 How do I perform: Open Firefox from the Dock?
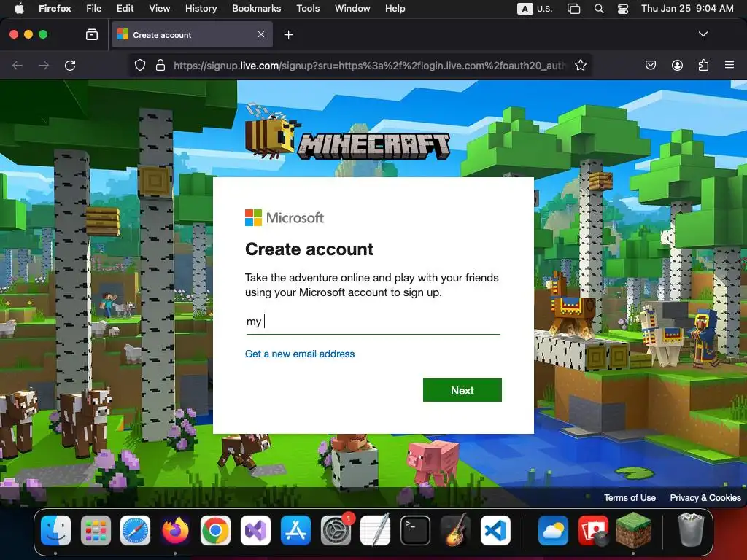pos(175,531)
